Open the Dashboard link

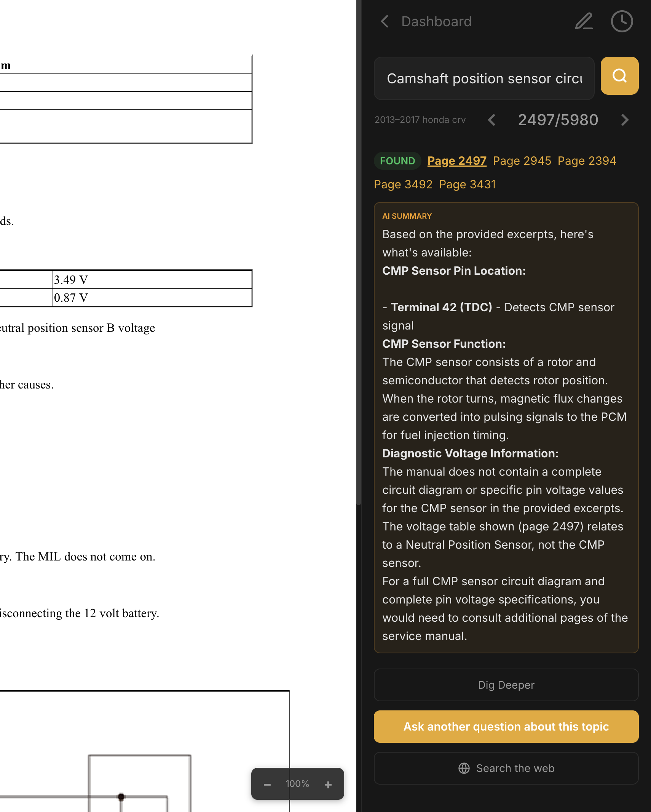(436, 22)
